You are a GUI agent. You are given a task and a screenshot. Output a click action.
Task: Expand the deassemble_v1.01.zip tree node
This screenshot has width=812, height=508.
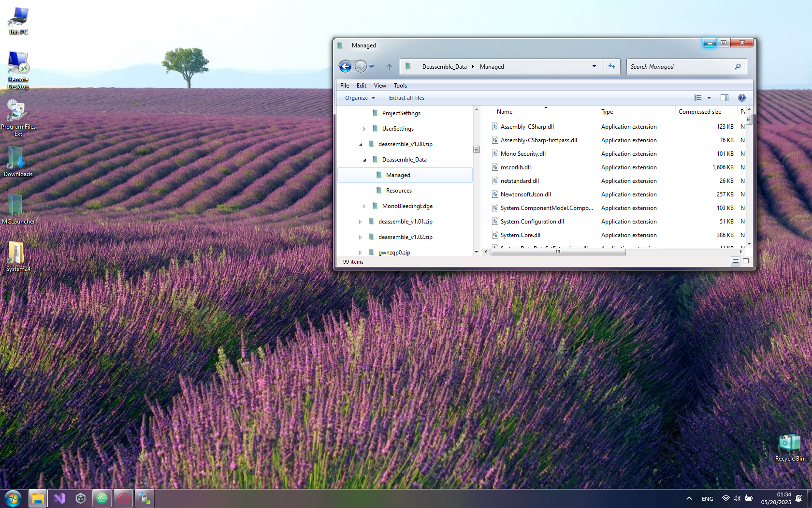(360, 222)
